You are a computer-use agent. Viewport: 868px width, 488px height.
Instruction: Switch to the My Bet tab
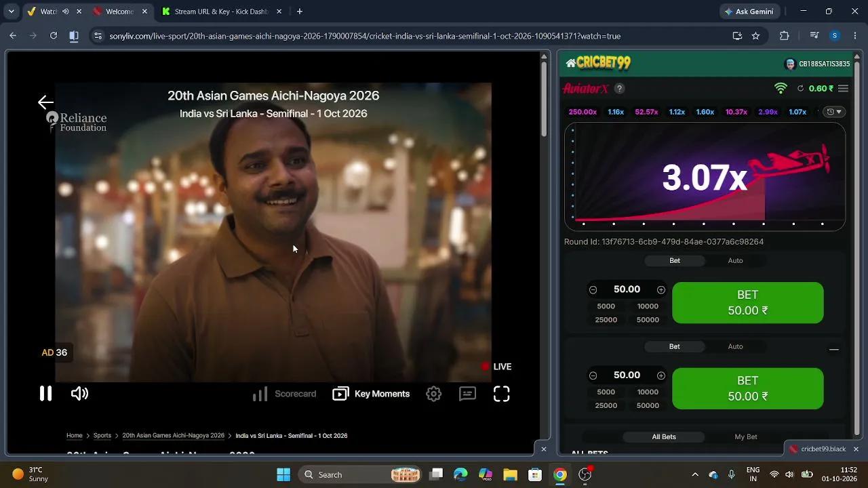[x=746, y=436]
